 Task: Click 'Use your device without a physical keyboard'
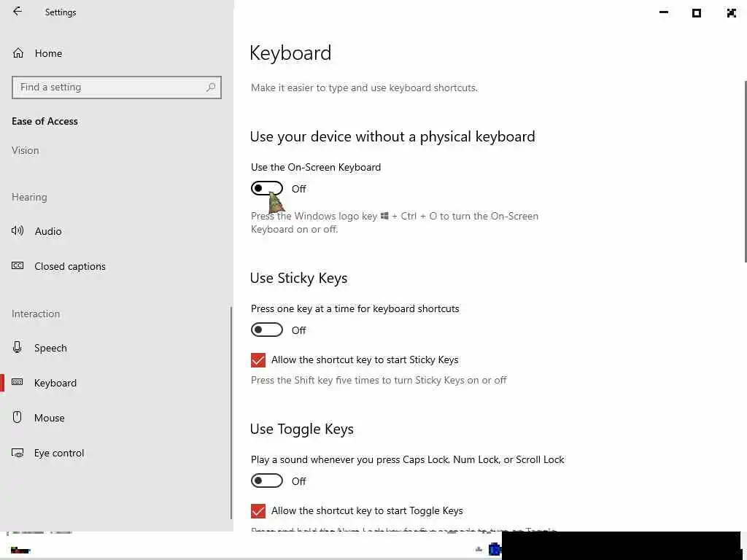click(392, 136)
